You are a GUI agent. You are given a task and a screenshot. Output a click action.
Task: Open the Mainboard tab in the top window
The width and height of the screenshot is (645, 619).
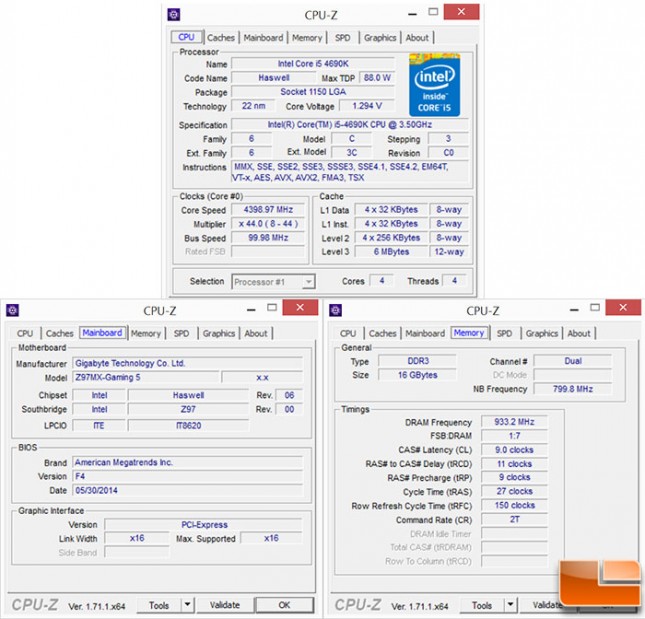(263, 37)
